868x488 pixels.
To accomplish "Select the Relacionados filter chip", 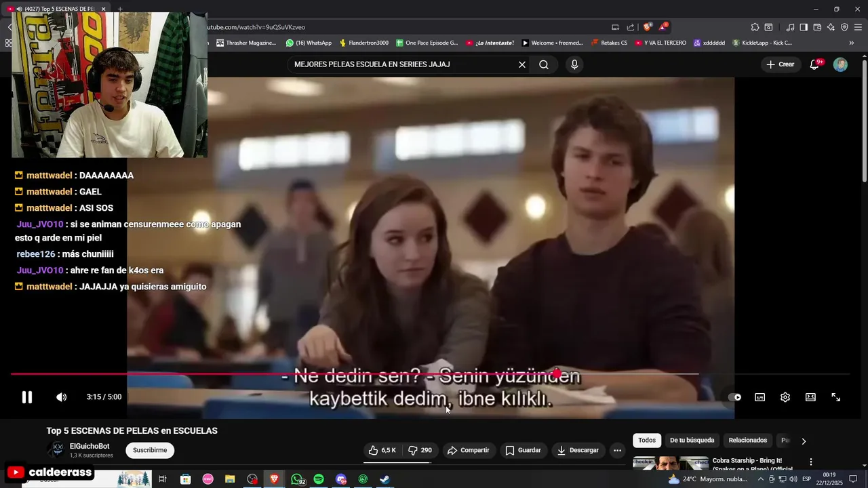I will [x=747, y=441].
